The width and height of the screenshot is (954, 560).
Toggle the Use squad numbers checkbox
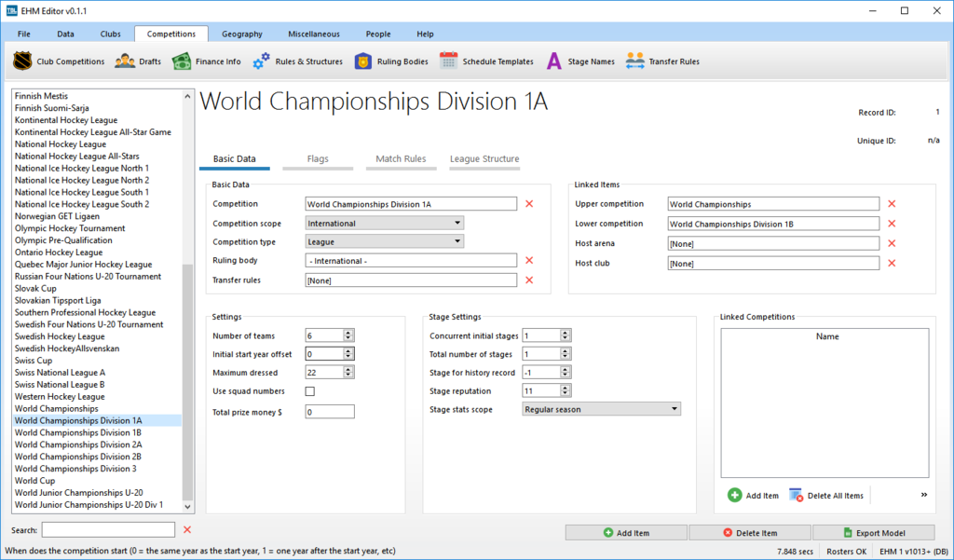pos(309,391)
